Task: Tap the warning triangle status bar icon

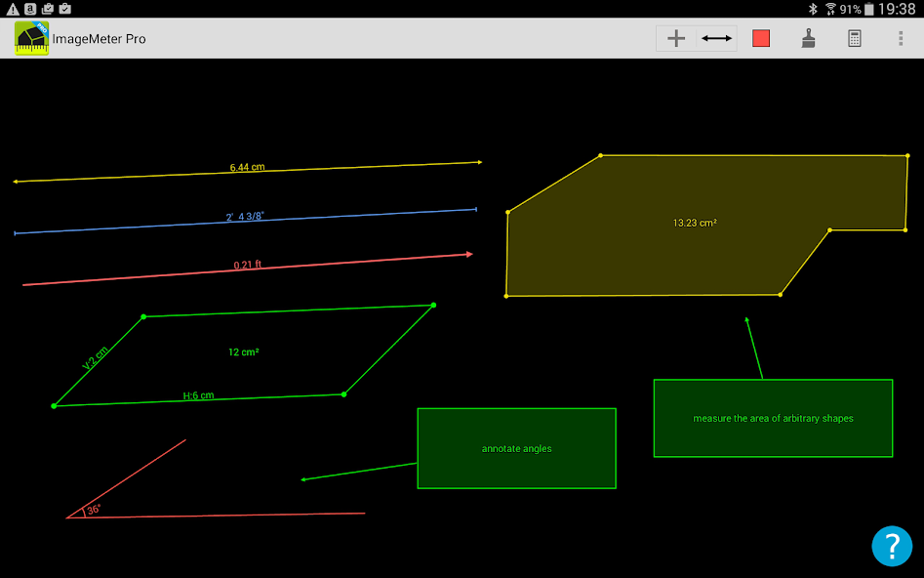Action: [x=13, y=9]
